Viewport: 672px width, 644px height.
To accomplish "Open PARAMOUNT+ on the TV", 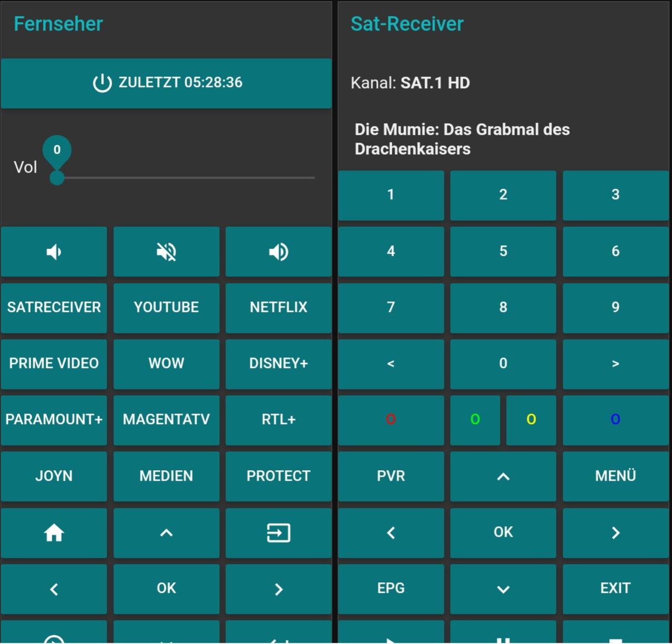I will coord(54,420).
